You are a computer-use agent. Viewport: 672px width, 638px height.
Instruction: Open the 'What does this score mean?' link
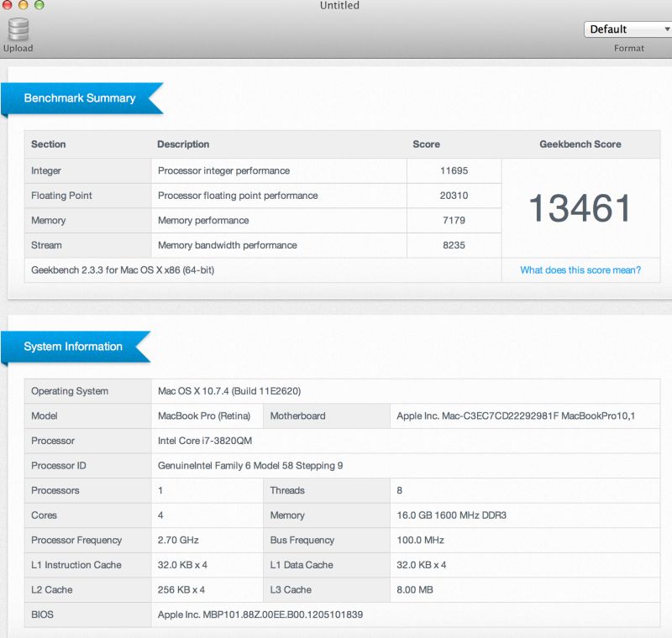click(x=580, y=270)
